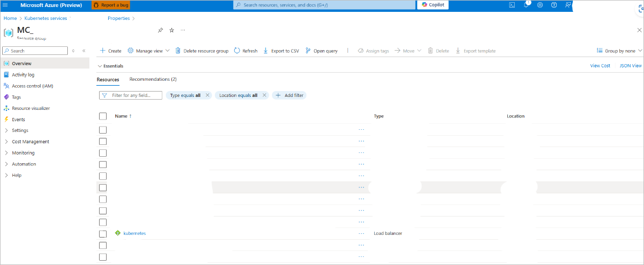
Task: Click Delete resource group
Action: pos(202,51)
